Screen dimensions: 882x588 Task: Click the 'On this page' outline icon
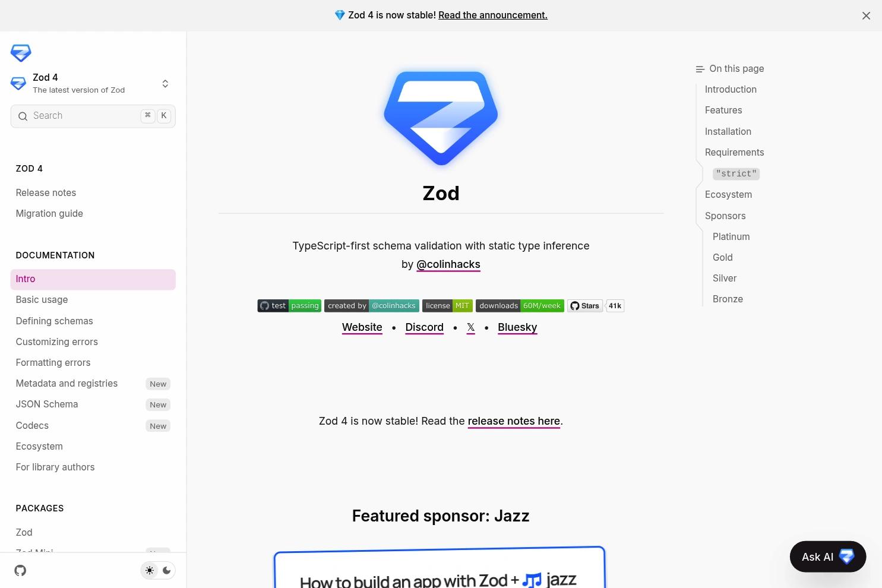(x=700, y=69)
